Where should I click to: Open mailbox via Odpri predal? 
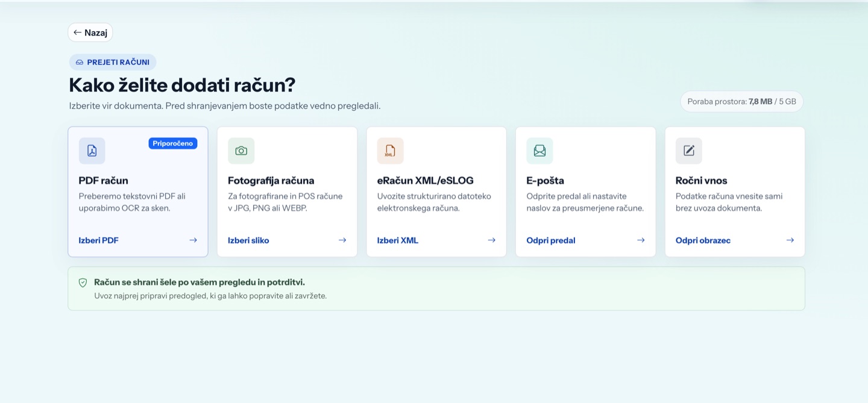tap(551, 240)
